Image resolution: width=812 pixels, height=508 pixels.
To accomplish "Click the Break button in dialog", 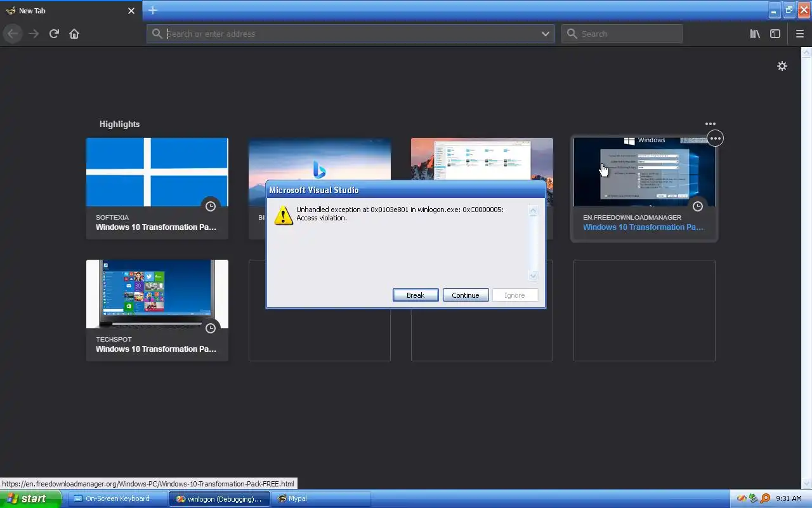I will (416, 295).
